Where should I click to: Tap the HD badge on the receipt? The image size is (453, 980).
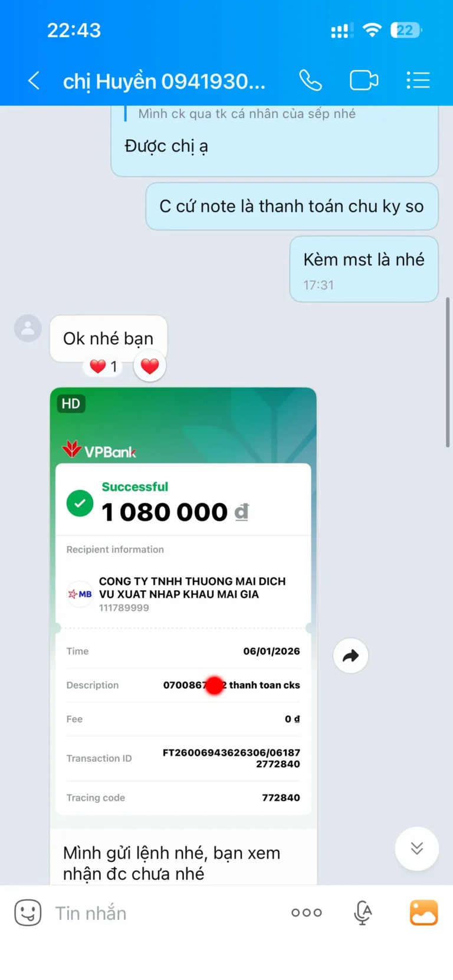[71, 404]
